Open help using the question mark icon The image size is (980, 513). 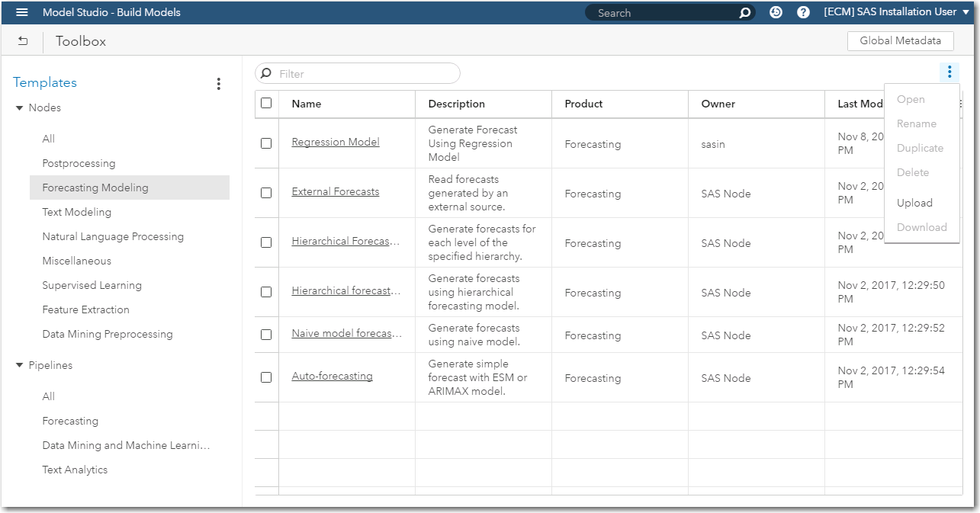tap(802, 12)
